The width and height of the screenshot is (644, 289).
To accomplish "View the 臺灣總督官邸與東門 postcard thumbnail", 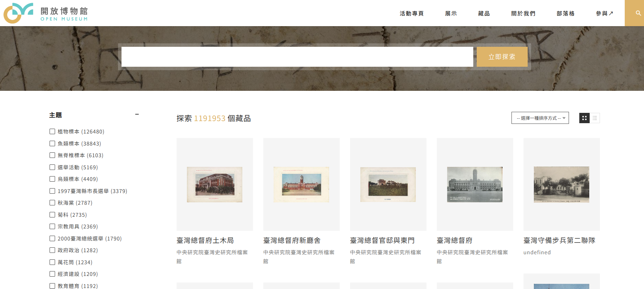I will [x=388, y=184].
